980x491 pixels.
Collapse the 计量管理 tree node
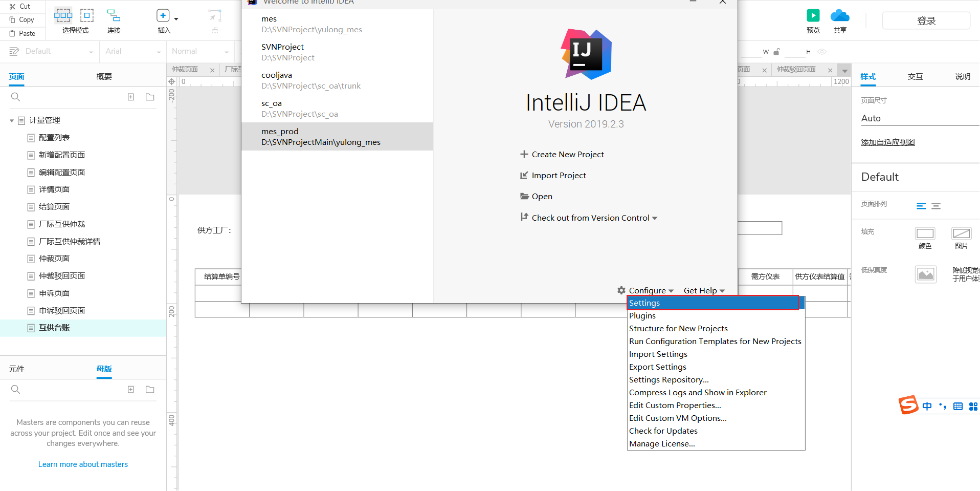tap(12, 121)
